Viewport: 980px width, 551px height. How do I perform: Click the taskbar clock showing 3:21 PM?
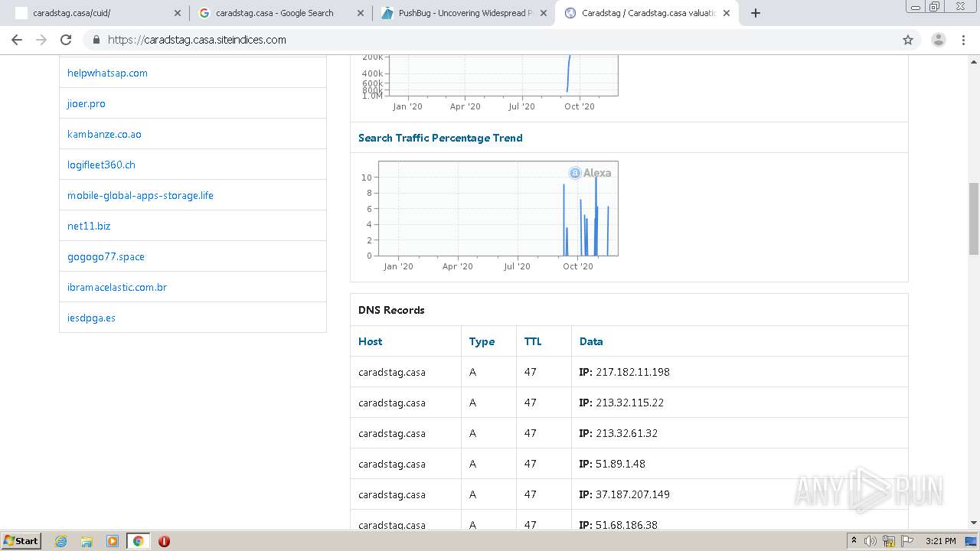pos(940,540)
